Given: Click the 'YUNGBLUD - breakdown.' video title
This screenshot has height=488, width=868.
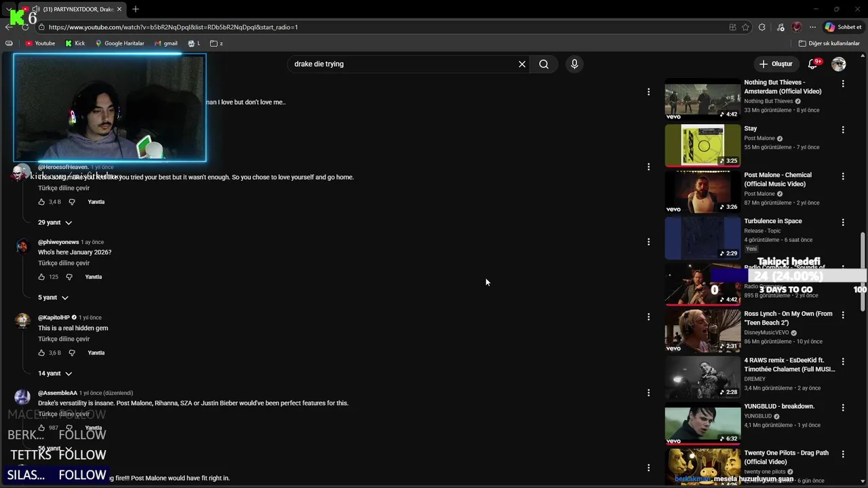Looking at the screenshot, I should (779, 407).
